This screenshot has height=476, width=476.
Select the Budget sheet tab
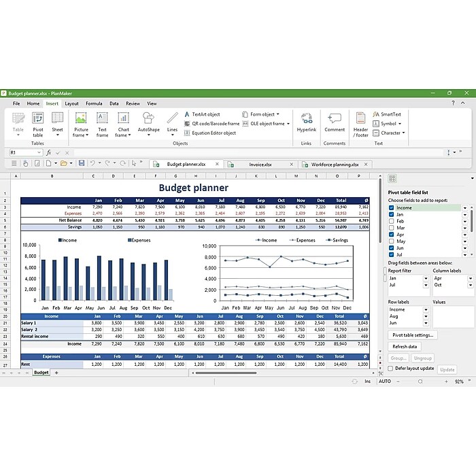tap(41, 373)
